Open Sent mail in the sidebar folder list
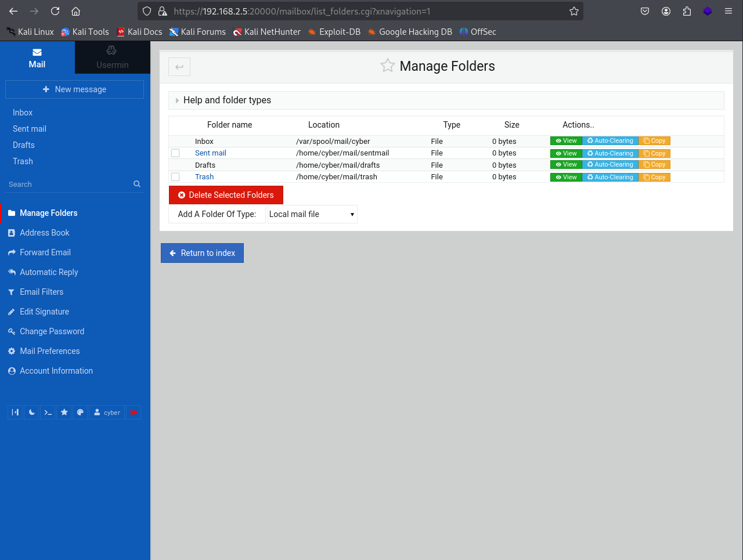The width and height of the screenshot is (743, 560). [x=30, y=129]
